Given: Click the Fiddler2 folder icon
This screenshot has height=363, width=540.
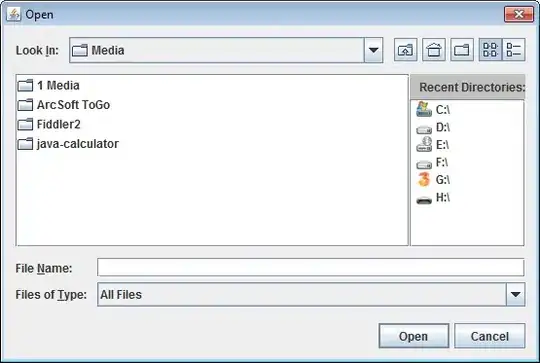Looking at the screenshot, I should (25, 124).
